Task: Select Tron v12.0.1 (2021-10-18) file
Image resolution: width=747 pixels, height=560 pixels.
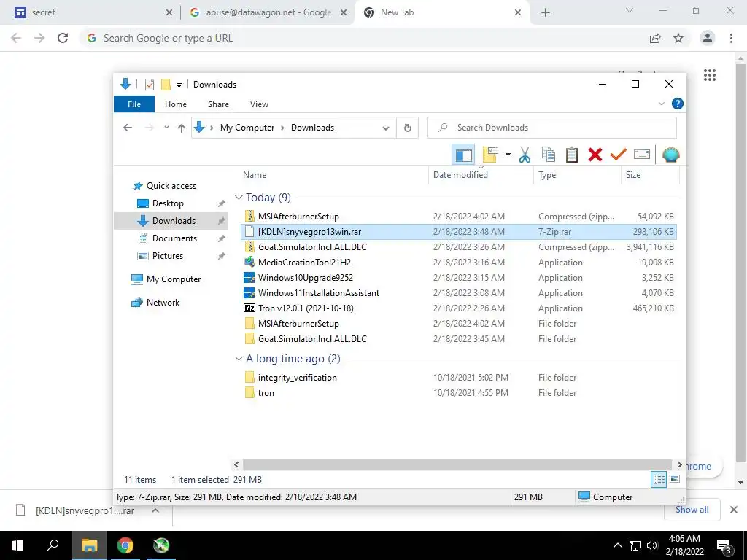Action: click(458, 308)
